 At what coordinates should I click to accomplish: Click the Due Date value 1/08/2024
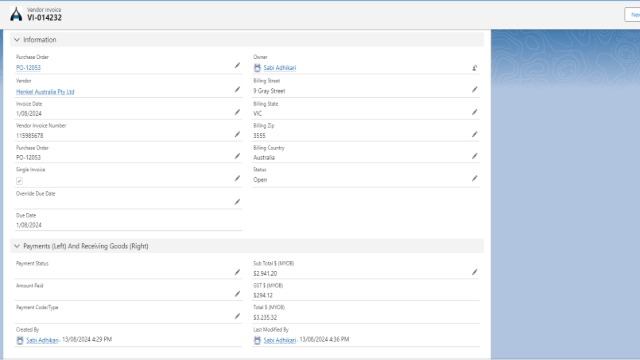29,225
